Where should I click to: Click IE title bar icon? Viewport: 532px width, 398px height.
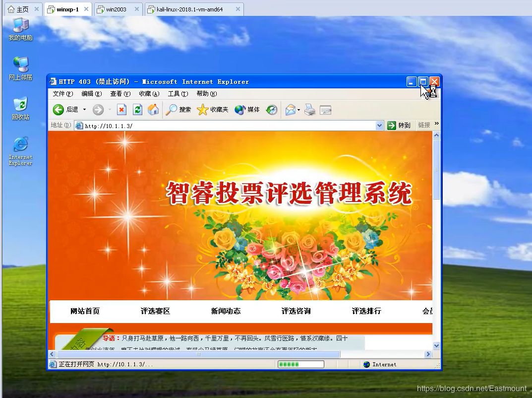(53, 81)
